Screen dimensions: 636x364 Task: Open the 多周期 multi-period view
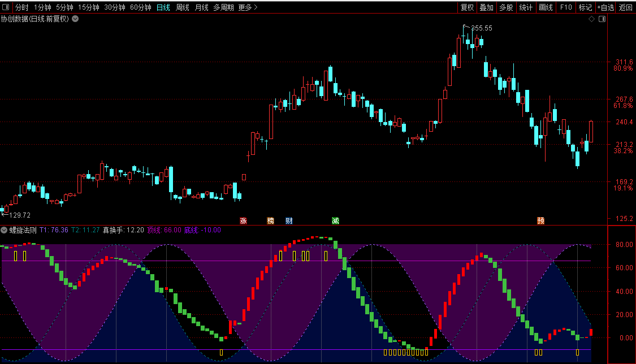pyautogui.click(x=223, y=7)
